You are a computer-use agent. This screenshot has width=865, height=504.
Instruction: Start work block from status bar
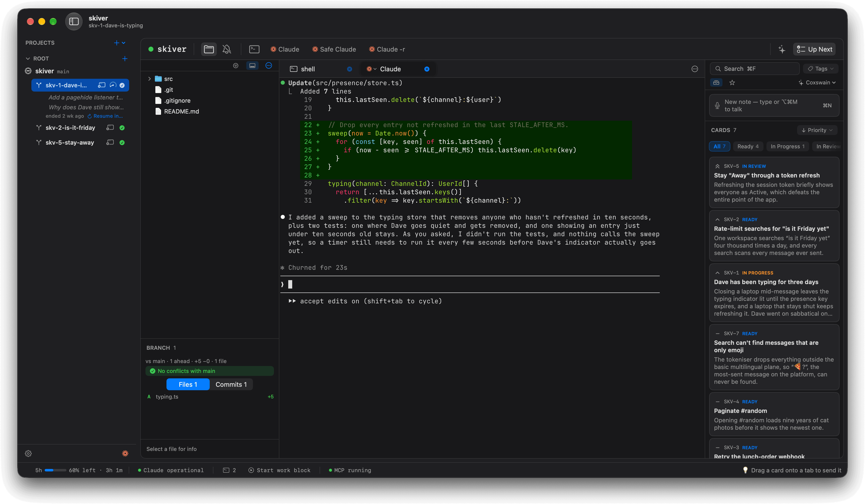(x=279, y=470)
